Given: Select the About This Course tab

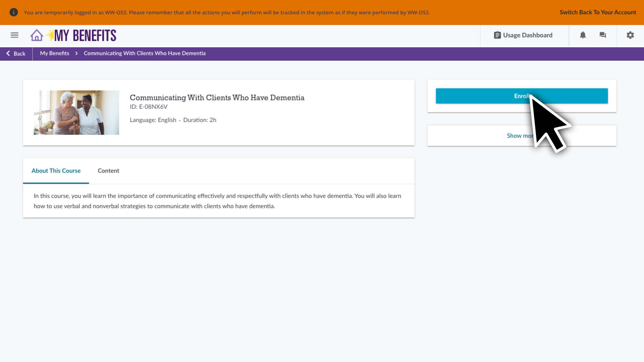Looking at the screenshot, I should coord(56,171).
